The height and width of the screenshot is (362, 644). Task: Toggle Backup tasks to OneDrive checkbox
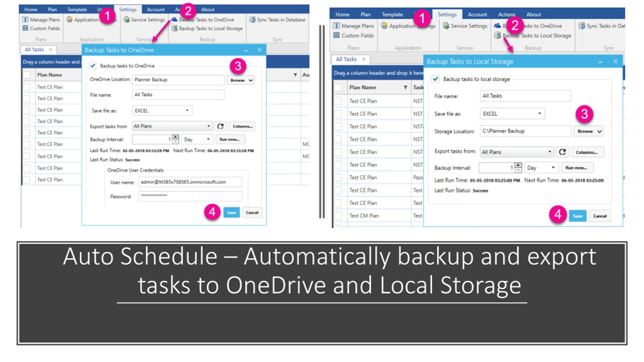coord(93,66)
